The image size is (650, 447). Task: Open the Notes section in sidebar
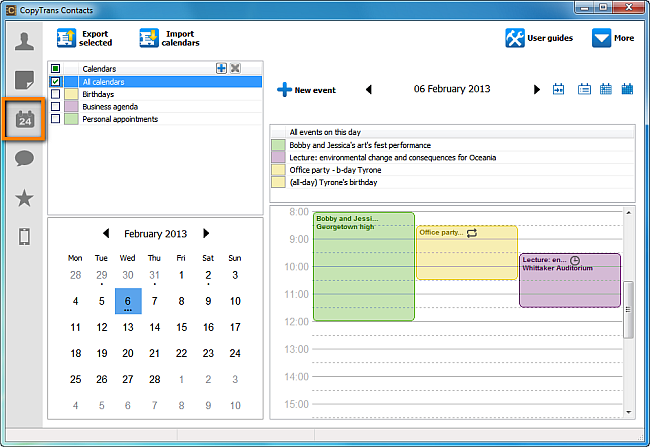(x=24, y=80)
